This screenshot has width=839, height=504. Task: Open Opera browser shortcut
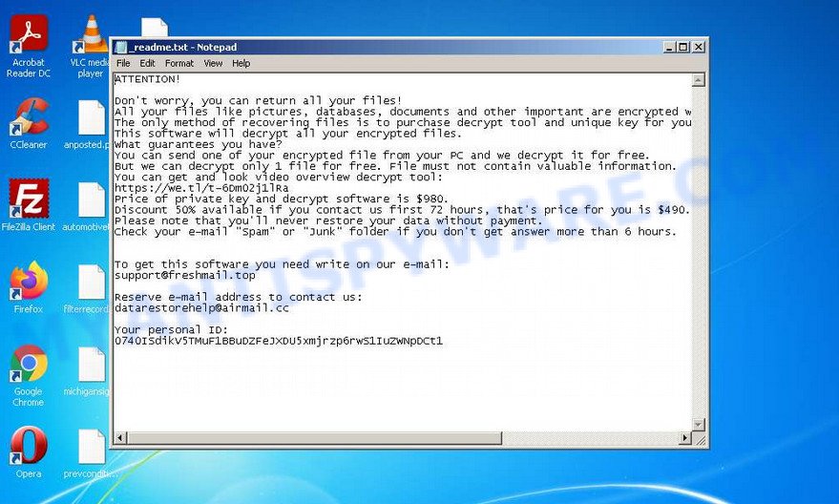click(x=29, y=452)
